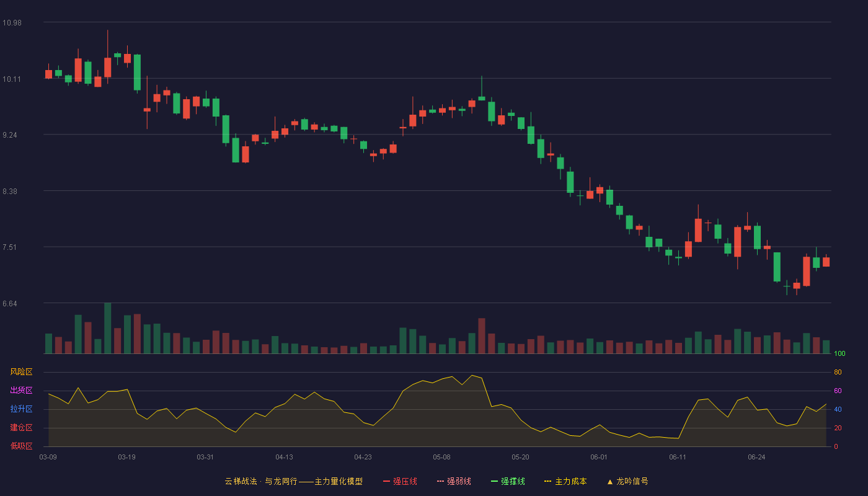Viewport: 868px width, 496px height.
Task: Click the 04-23 date label
Action: click(x=363, y=457)
